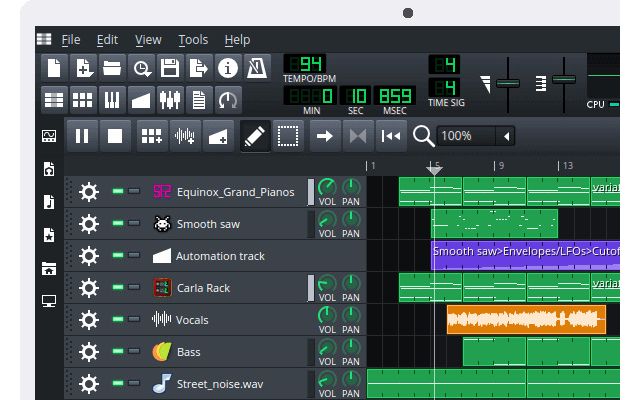Add an automation track

pos(218,136)
